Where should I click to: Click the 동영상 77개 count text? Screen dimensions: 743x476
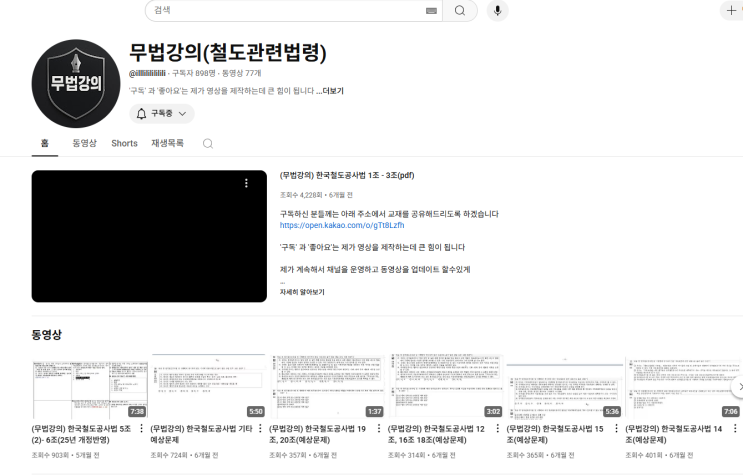pos(242,73)
